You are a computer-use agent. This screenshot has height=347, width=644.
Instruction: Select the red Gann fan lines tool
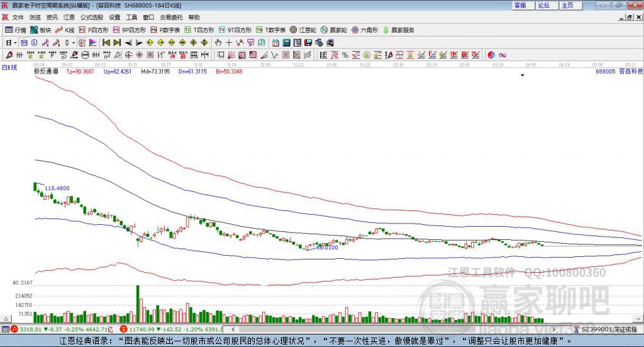tap(231, 55)
